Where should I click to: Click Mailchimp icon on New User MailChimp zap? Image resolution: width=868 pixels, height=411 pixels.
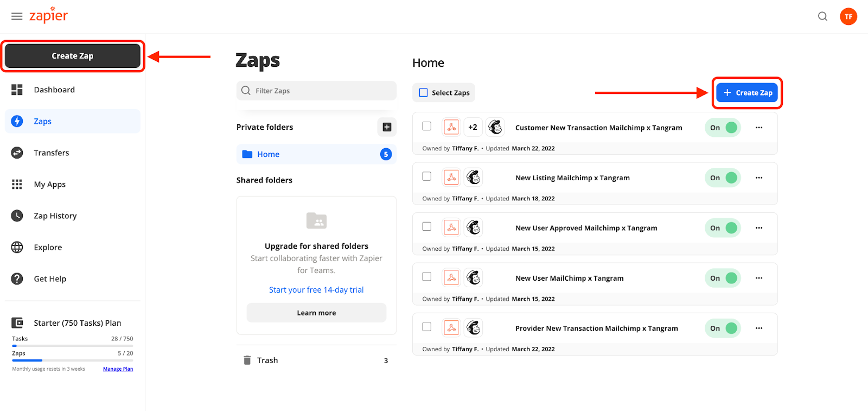tap(473, 277)
